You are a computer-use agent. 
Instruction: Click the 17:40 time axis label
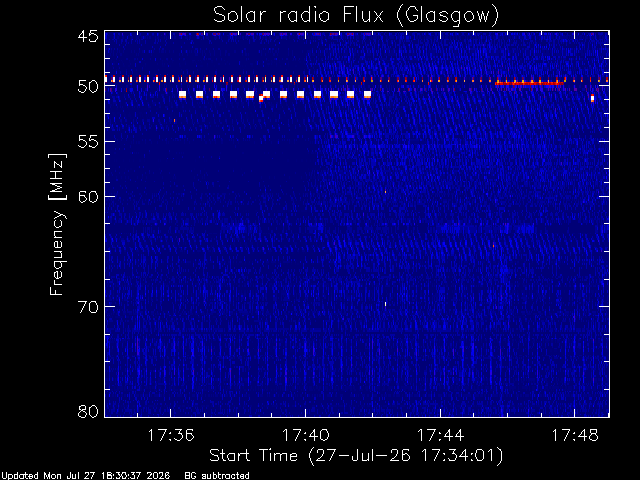click(x=306, y=436)
